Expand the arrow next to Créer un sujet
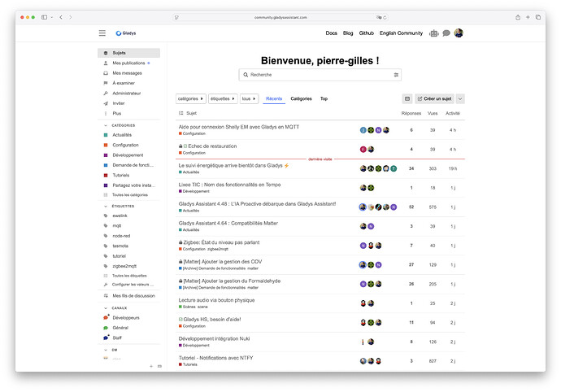This screenshot has height=392, width=561. coord(460,98)
